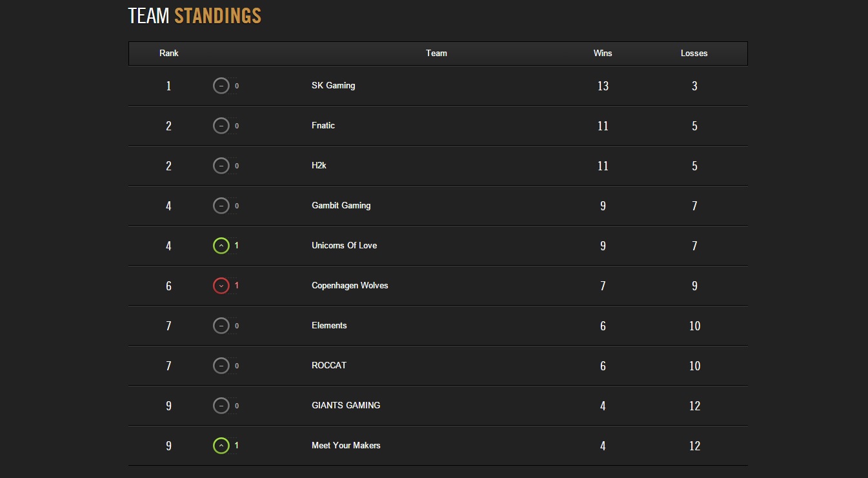This screenshot has height=478, width=868.
Task: Click the gray no-change icon beside ROCCAT
Action: (x=221, y=366)
